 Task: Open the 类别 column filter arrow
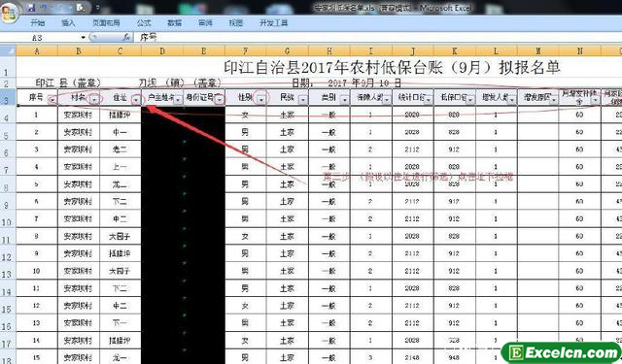(344, 100)
